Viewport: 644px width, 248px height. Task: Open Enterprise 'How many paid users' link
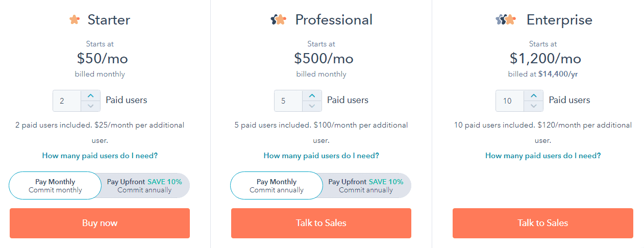pyautogui.click(x=542, y=156)
